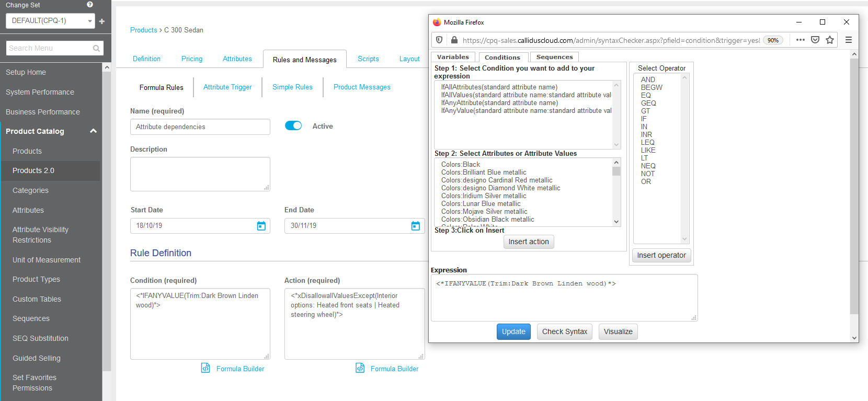868x401 pixels.
Task: Switch to Sequences tab in syntax checker
Action: pos(554,57)
